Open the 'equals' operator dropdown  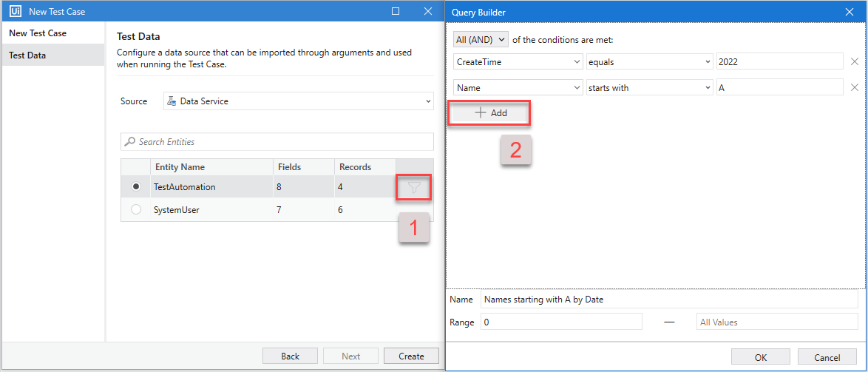point(648,62)
